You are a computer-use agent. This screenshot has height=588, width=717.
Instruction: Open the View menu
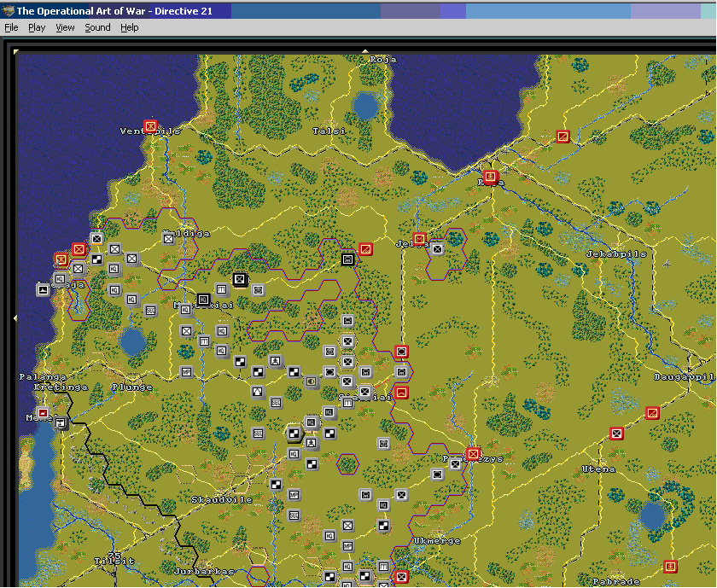click(x=65, y=27)
